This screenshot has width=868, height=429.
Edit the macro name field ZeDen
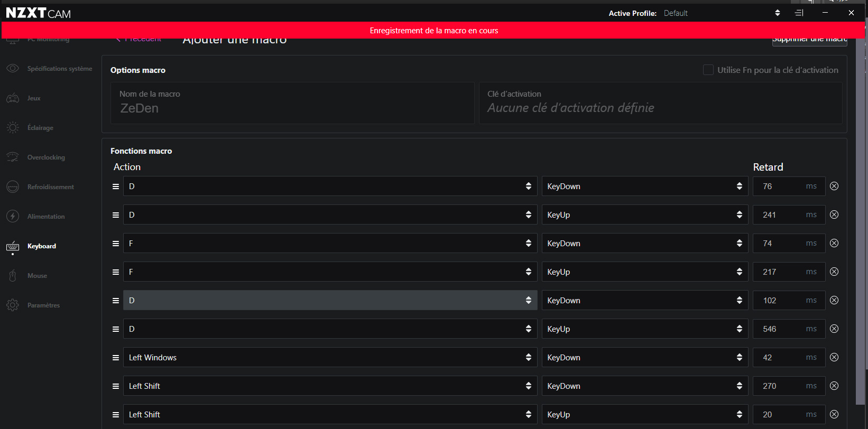[292, 108]
